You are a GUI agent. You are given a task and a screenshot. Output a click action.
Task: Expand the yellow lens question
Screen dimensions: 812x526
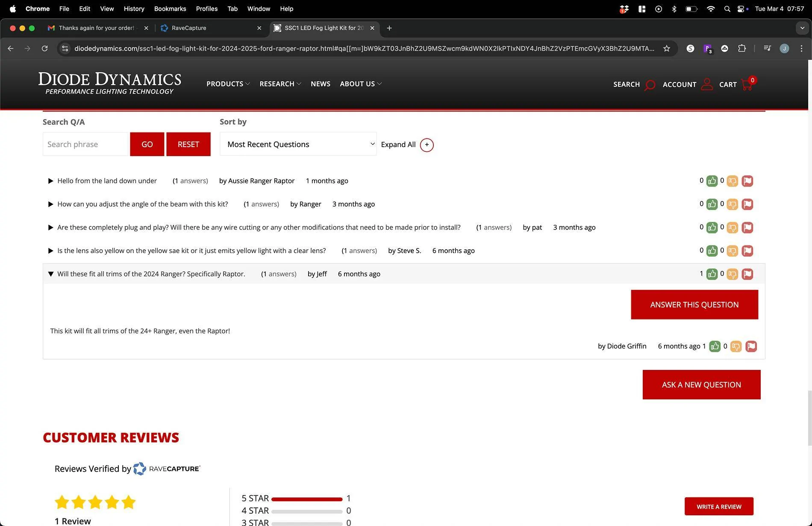point(50,251)
